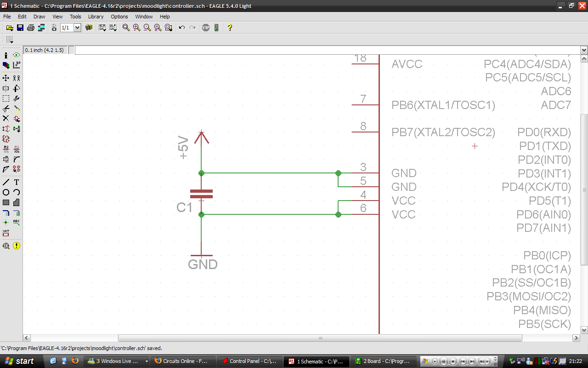Show errors with the yellow exclamation icon

[x=17, y=246]
